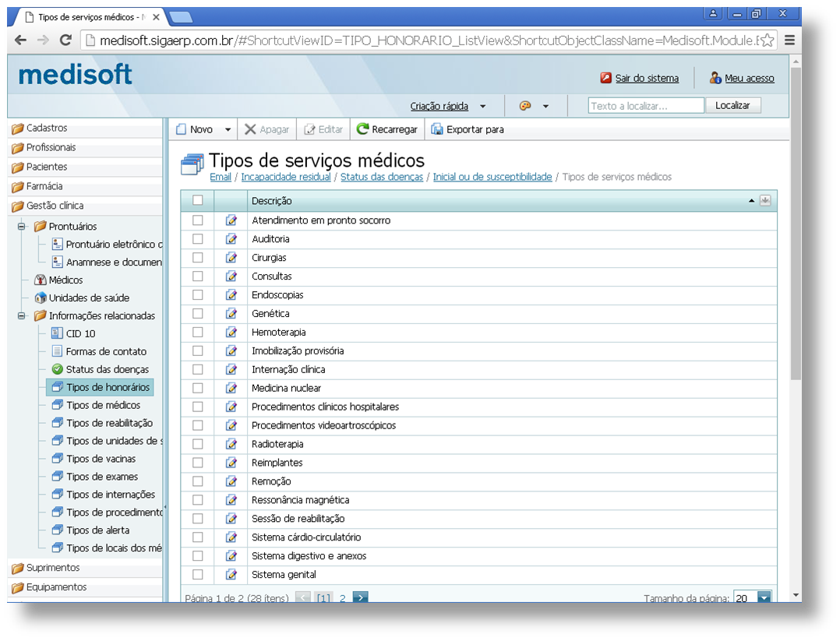This screenshot has width=840, height=641.
Task: Collapse the Prontuários tree node
Action: pos(22,227)
